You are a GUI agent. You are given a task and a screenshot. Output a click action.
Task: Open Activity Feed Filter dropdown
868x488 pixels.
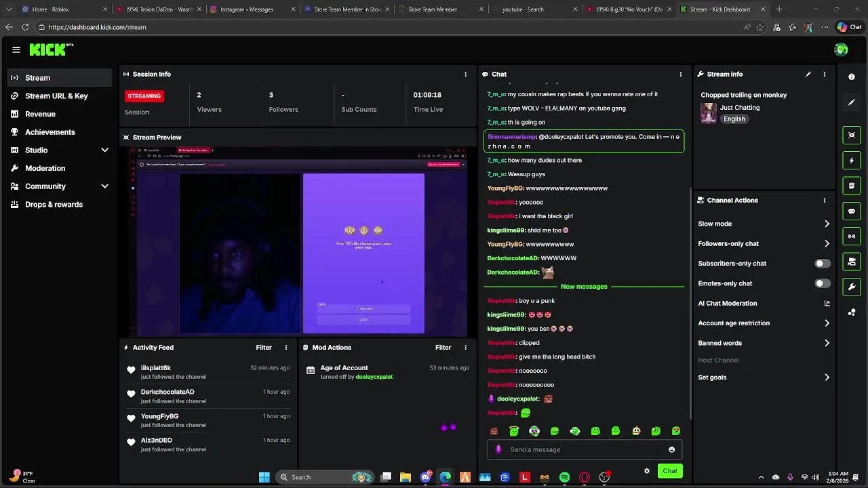(x=264, y=347)
